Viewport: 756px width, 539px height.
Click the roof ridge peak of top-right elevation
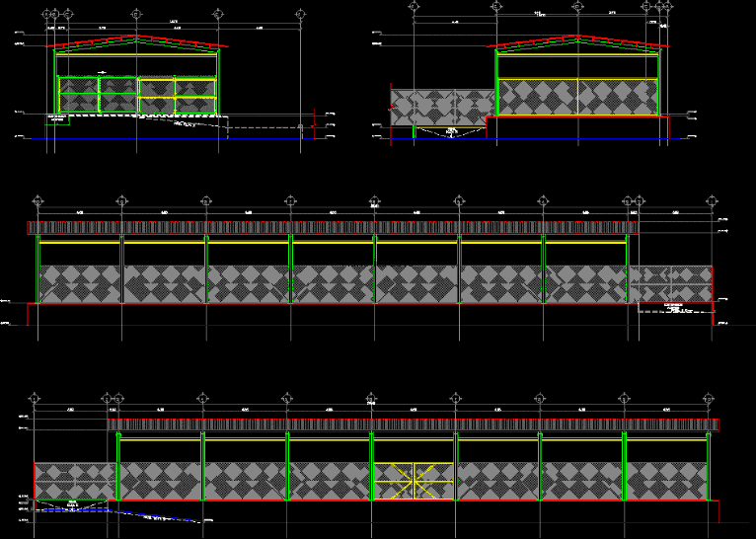click(x=577, y=38)
